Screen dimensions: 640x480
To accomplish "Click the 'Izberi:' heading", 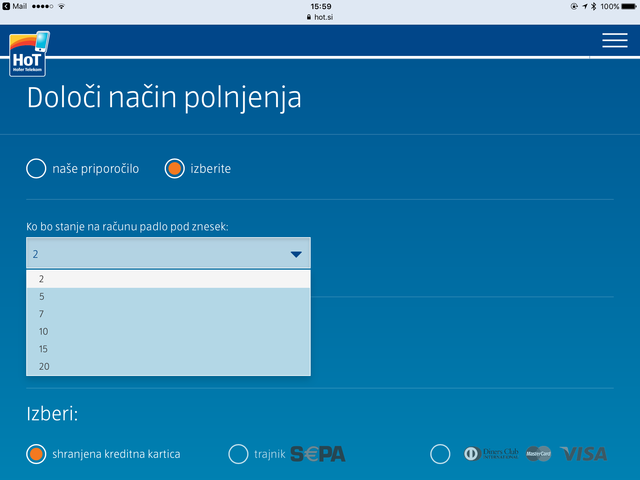I will click(52, 414).
